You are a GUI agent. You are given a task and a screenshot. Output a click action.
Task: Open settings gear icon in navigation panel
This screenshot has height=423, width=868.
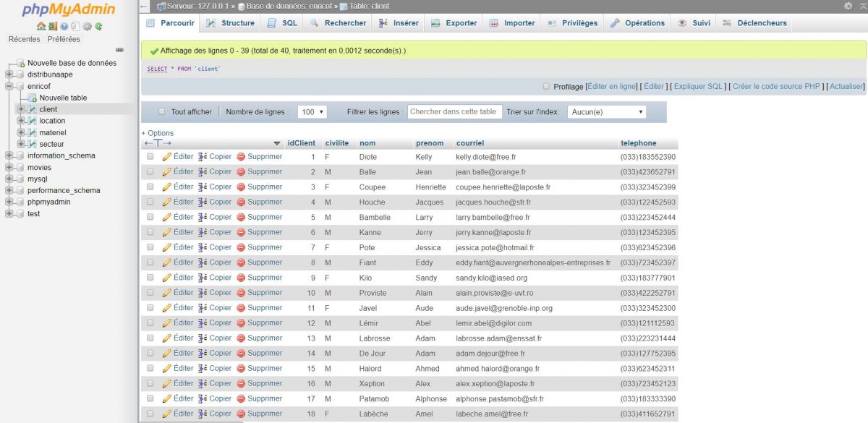87,27
